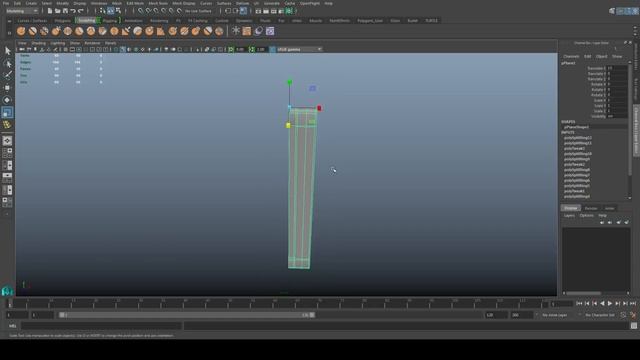Open the Layers menu in Layer Editor
The image size is (640, 360).
click(569, 216)
